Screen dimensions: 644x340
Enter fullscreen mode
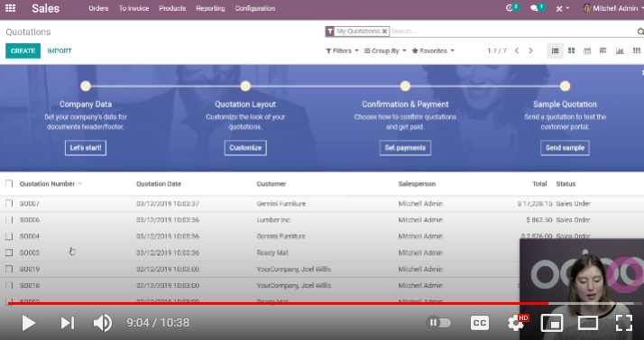pos(624,323)
